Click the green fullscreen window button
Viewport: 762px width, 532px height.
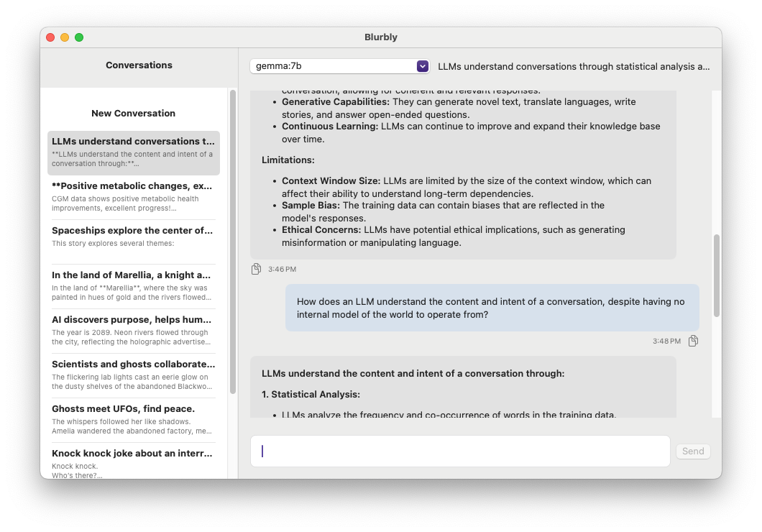pos(79,37)
